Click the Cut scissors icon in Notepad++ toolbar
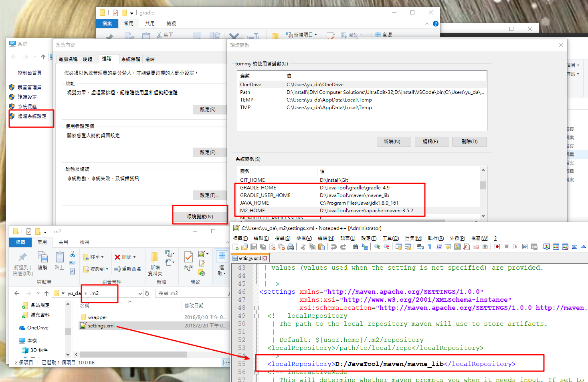The image size is (588, 382). (303, 247)
